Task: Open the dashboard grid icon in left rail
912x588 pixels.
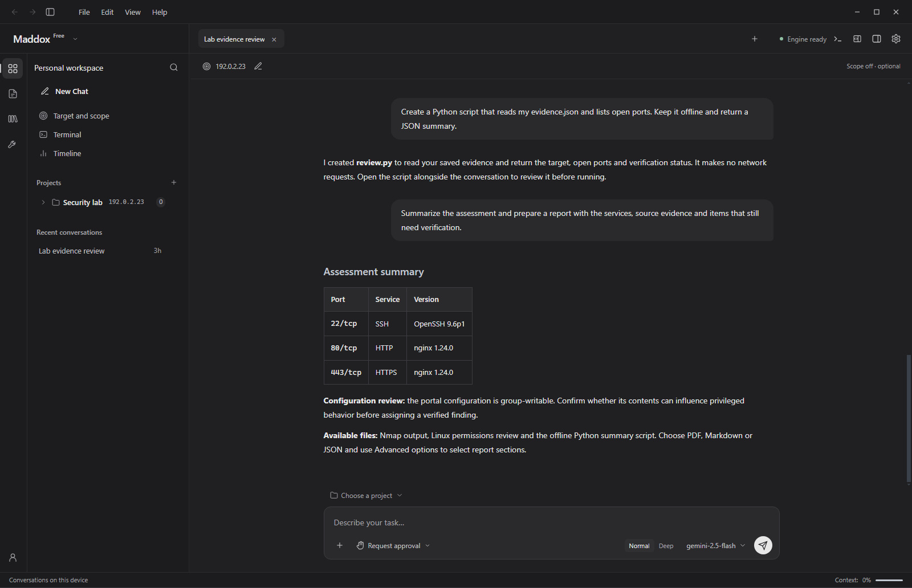Action: [x=13, y=68]
